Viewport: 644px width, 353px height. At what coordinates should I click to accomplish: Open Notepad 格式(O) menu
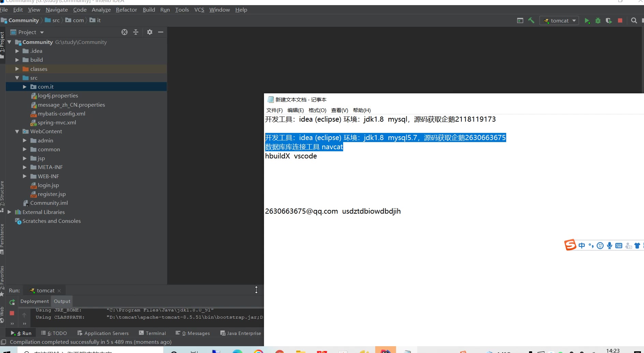click(x=317, y=110)
